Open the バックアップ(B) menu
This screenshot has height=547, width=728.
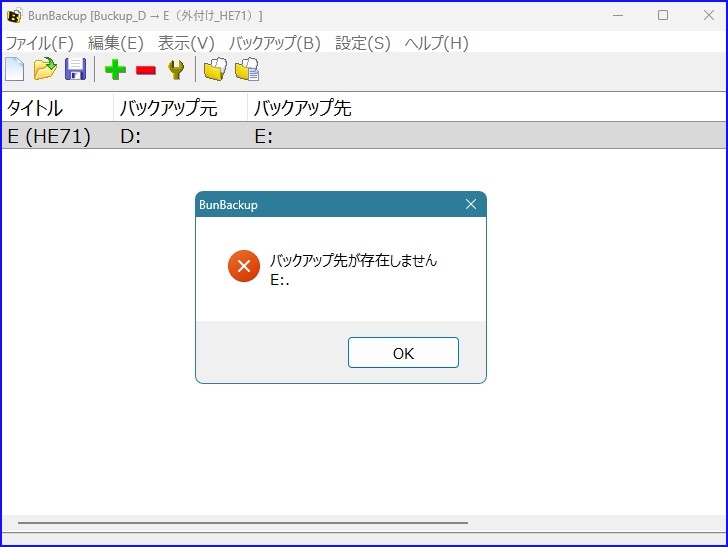pyautogui.click(x=274, y=43)
